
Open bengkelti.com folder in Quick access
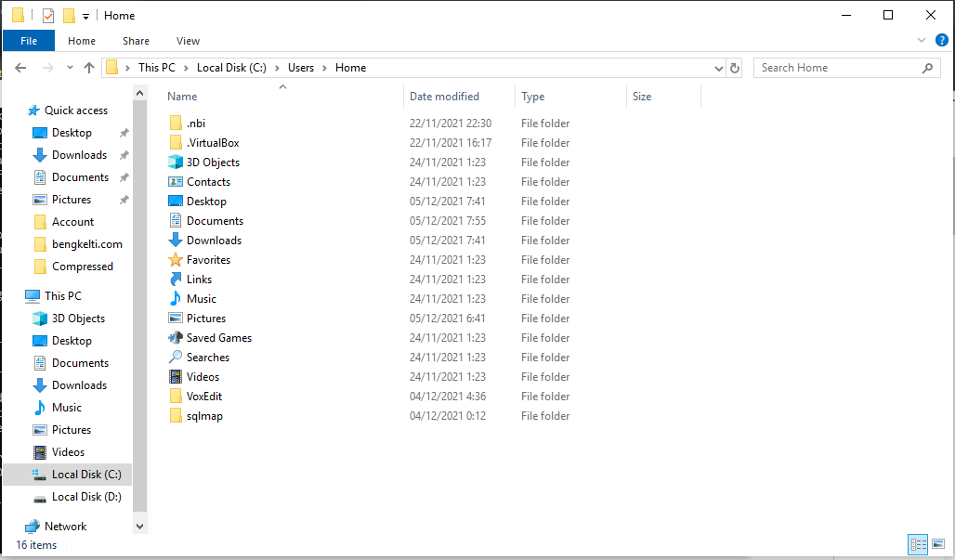87,244
